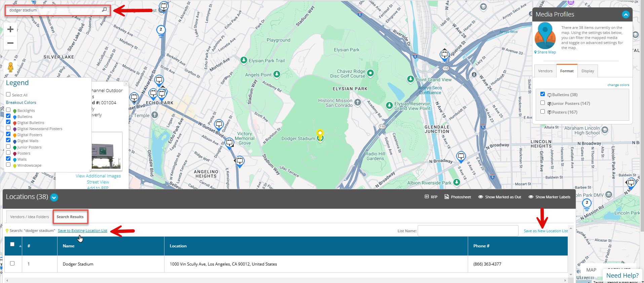Click the bulletin marker near N Broadway and Ave 18
The height and width of the screenshot is (283, 644).
[461, 156]
